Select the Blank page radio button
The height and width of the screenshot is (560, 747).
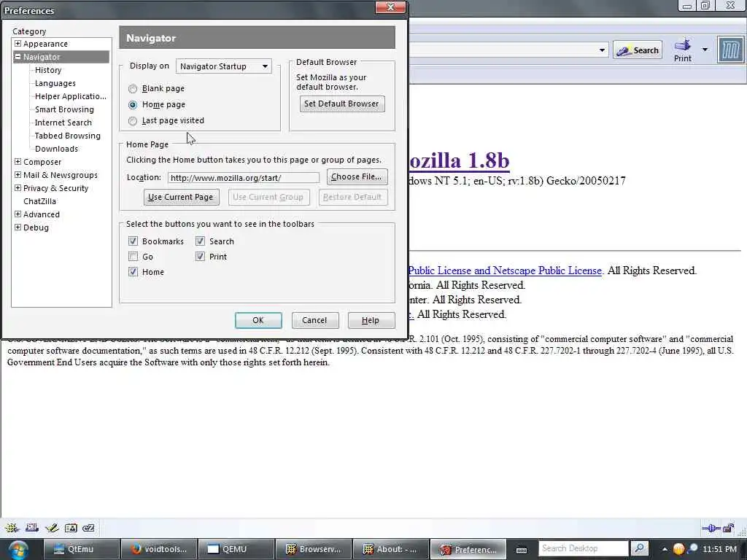(x=133, y=88)
